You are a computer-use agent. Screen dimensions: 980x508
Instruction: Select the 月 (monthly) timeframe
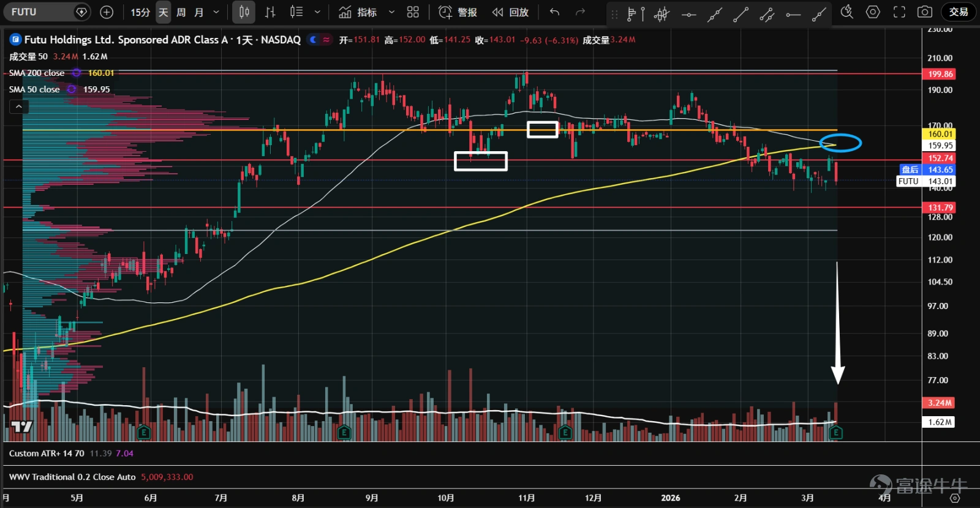[x=199, y=12]
